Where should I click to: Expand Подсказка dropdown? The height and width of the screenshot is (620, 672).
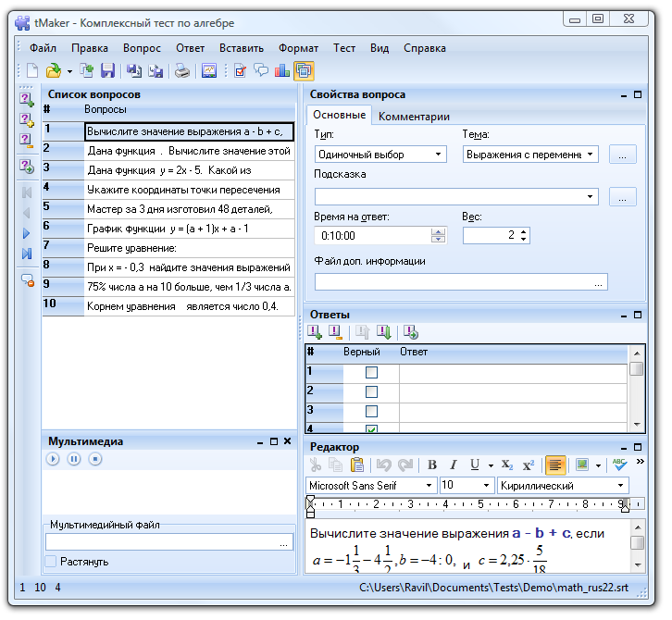pyautogui.click(x=591, y=197)
